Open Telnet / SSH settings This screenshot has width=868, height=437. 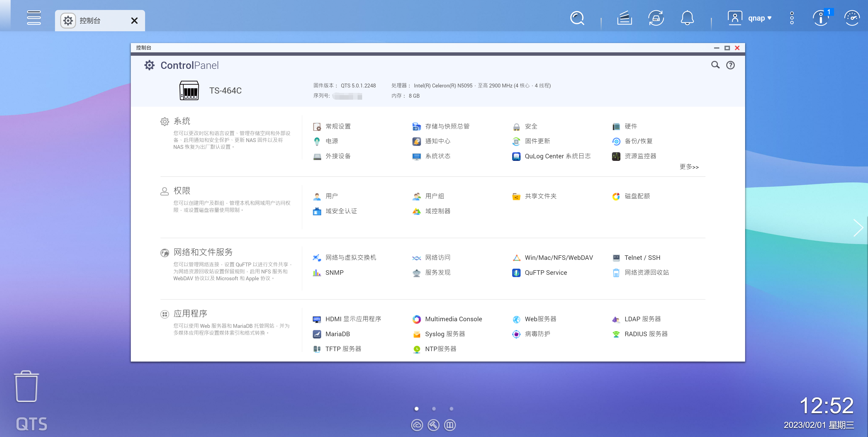[x=636, y=258]
